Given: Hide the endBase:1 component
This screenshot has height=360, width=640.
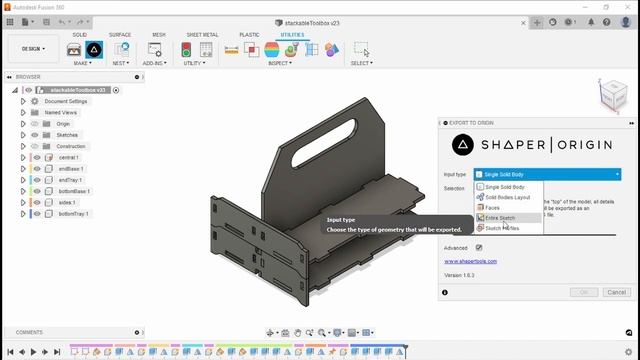Looking at the screenshot, I should click(37, 169).
